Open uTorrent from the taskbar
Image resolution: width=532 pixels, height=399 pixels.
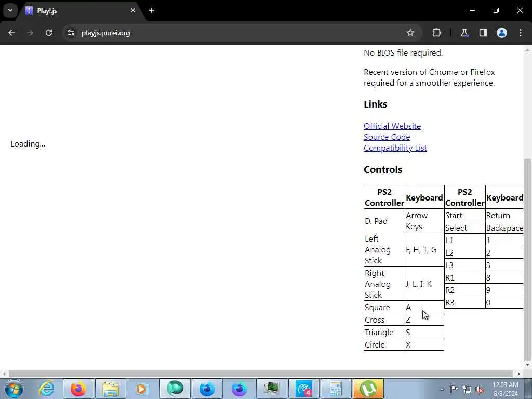click(x=368, y=389)
